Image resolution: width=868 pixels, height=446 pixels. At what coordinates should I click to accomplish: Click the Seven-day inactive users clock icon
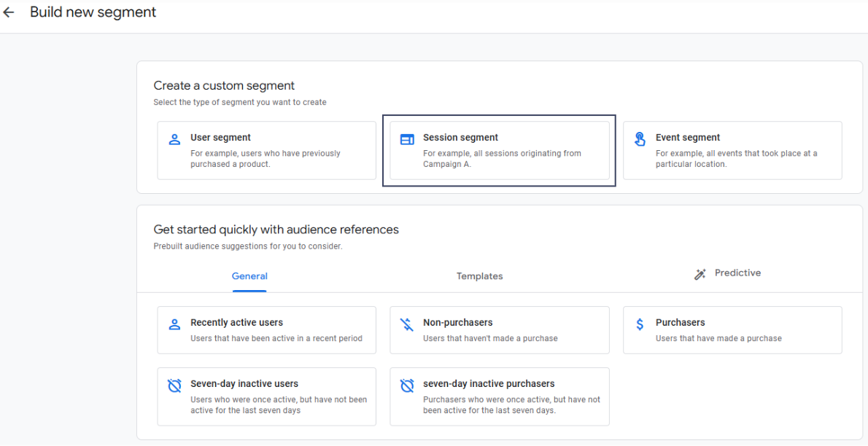[174, 386]
